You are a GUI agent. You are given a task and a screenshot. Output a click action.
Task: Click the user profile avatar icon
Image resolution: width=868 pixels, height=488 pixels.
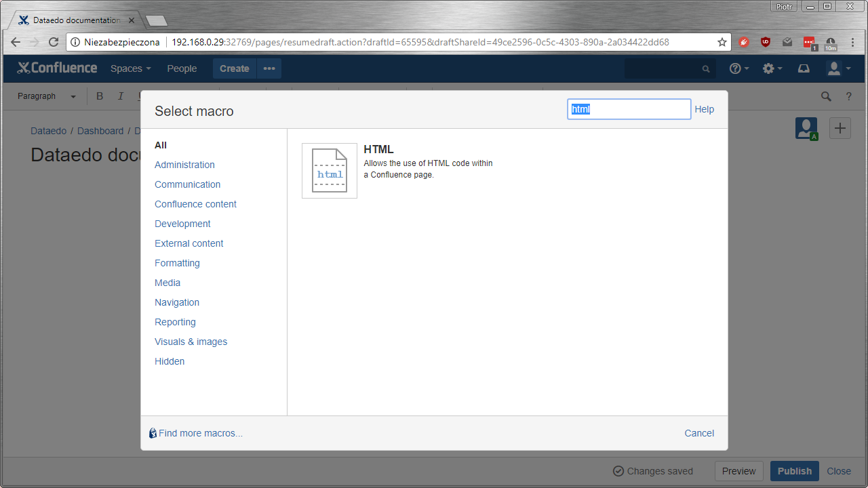pyautogui.click(x=838, y=68)
